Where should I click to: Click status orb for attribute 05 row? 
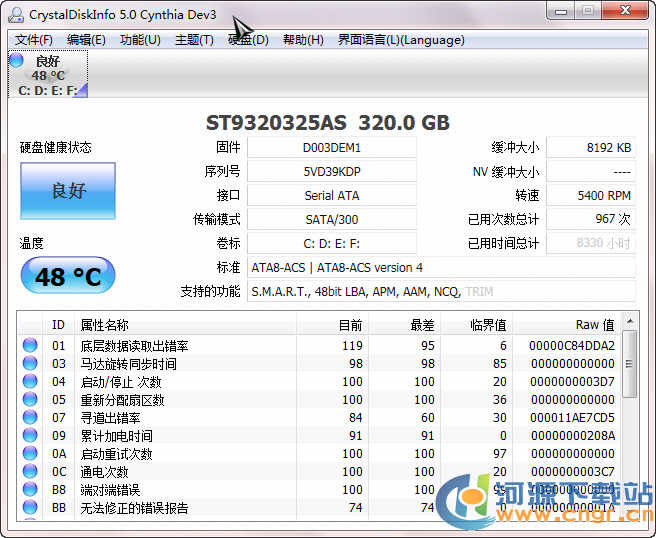(30, 400)
